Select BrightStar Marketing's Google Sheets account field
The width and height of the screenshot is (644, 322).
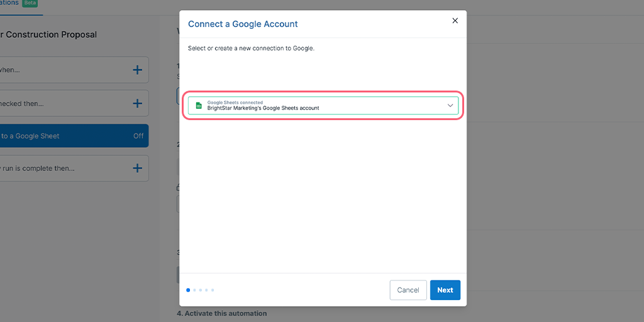[323, 106]
